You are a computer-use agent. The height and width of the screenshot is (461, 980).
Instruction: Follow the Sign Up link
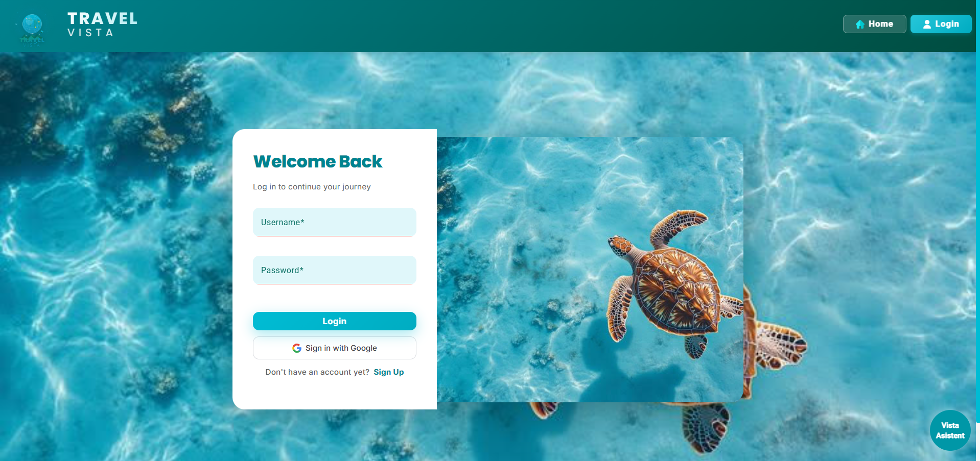point(389,372)
